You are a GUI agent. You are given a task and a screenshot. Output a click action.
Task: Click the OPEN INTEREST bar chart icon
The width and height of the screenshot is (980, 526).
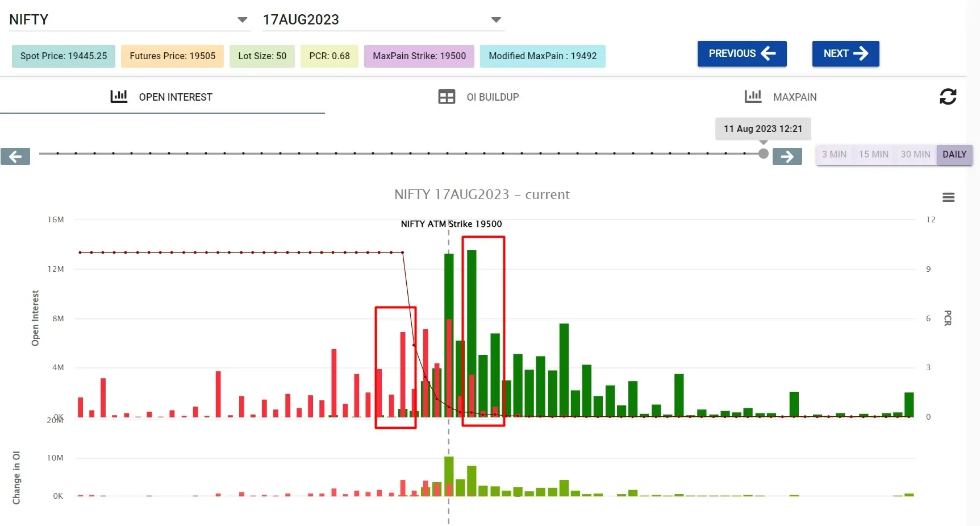(119, 96)
